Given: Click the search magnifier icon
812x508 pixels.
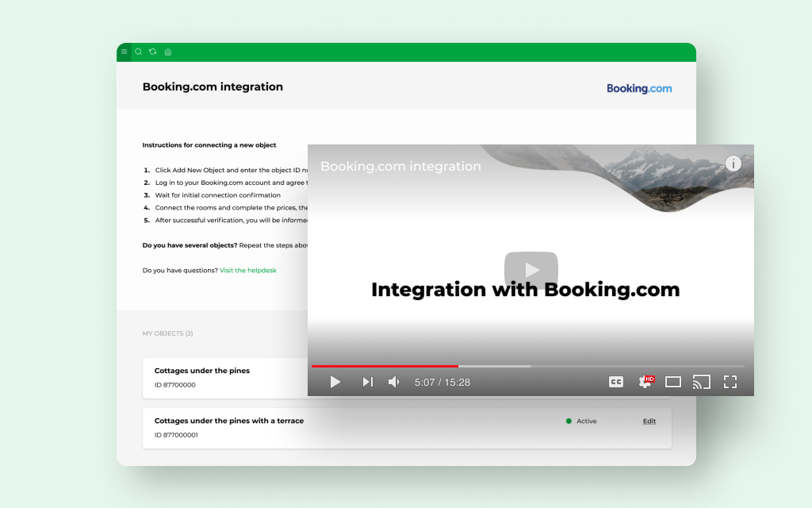Looking at the screenshot, I should (138, 52).
